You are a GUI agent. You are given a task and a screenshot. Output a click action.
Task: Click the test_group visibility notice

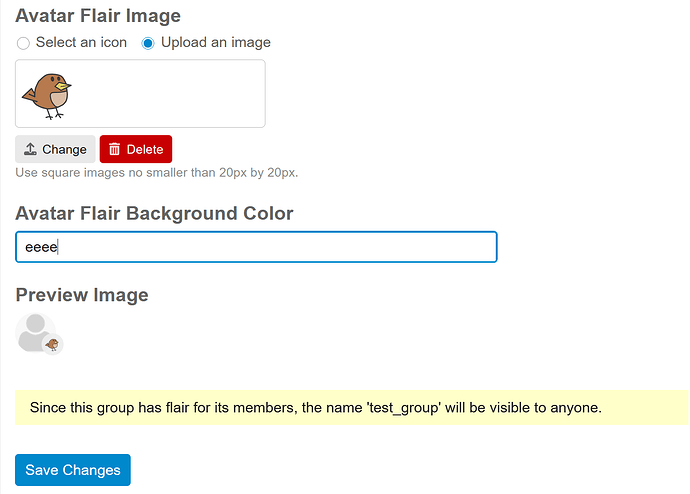click(352, 407)
